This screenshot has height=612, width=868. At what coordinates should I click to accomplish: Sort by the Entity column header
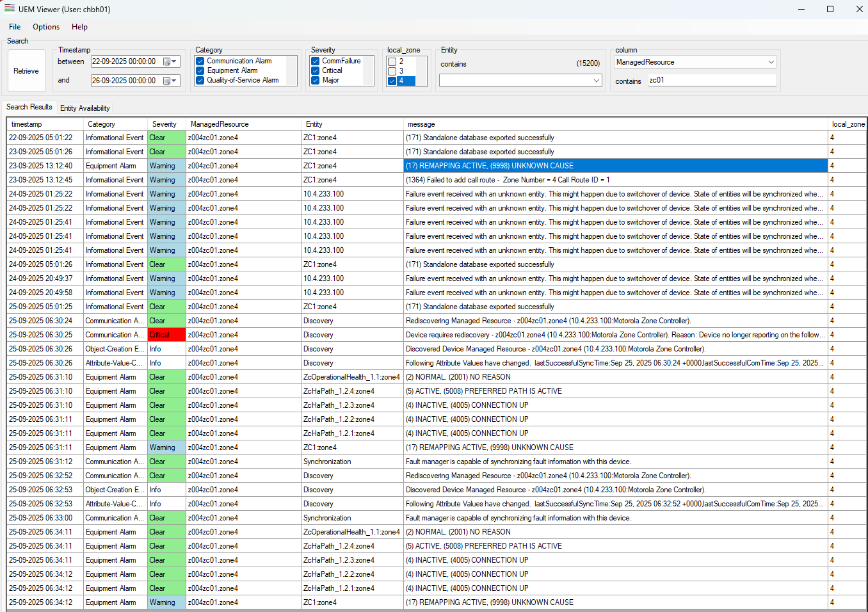click(x=352, y=124)
